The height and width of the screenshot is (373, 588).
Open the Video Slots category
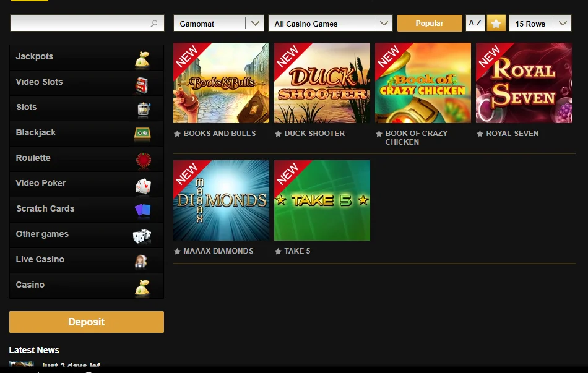click(87, 83)
